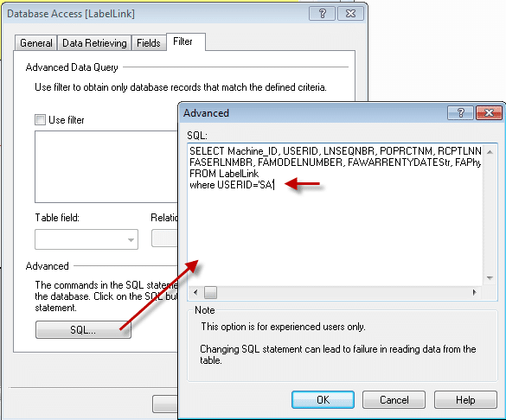
Task: Cancel the Advanced dialog
Action: click(394, 400)
